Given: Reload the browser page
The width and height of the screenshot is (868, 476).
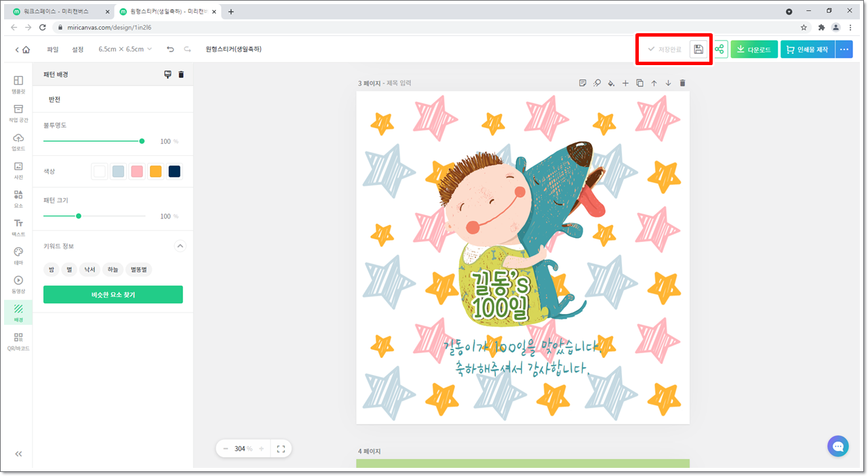Looking at the screenshot, I should click(43, 27).
